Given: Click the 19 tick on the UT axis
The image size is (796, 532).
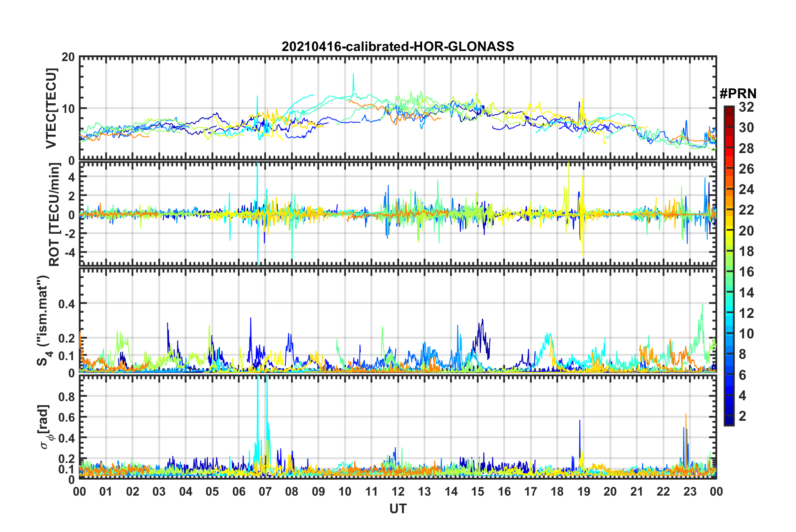Looking at the screenshot, I should click(x=583, y=491).
